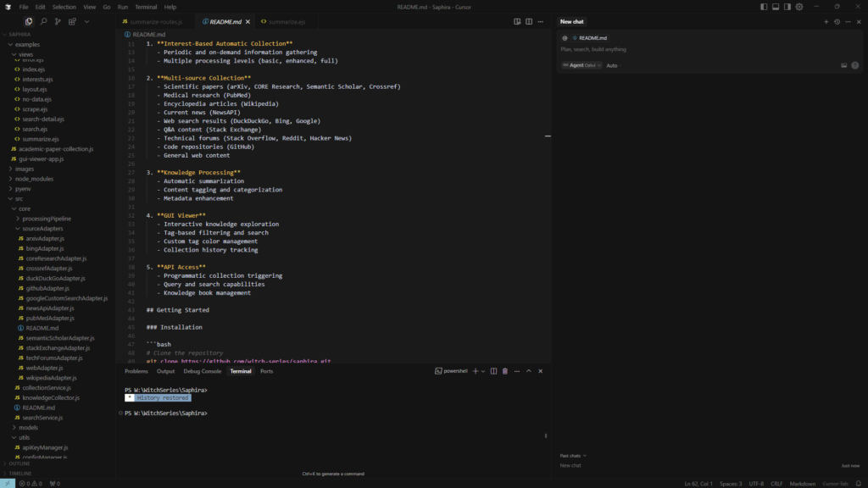Open Cursor settings gear
This screenshot has width=868, height=488.
[x=799, y=7]
